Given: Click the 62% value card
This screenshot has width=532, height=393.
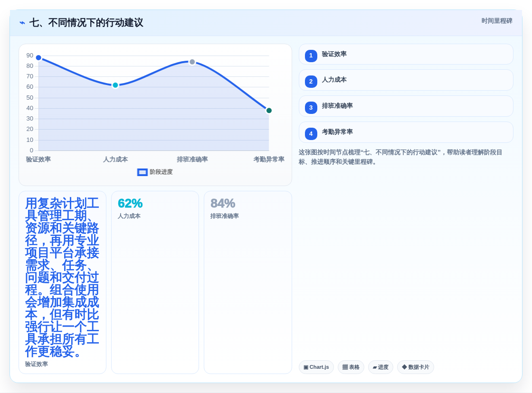Looking at the screenshot, I should point(155,282).
